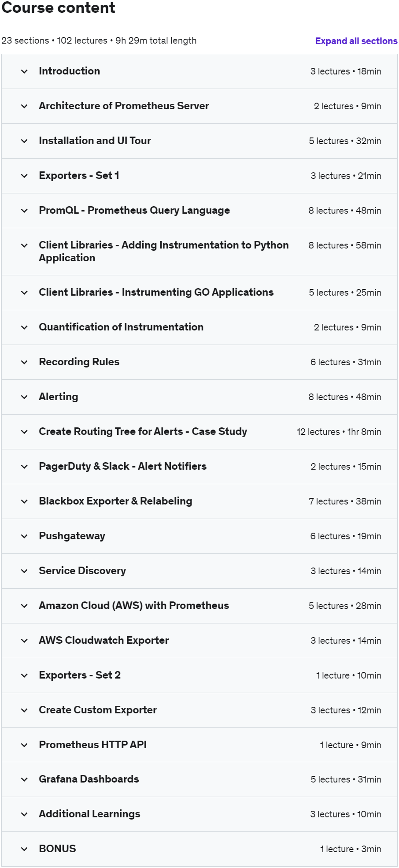The image size is (399, 868).
Task: Select the '6 lectures • 19min' text
Action: [346, 536]
